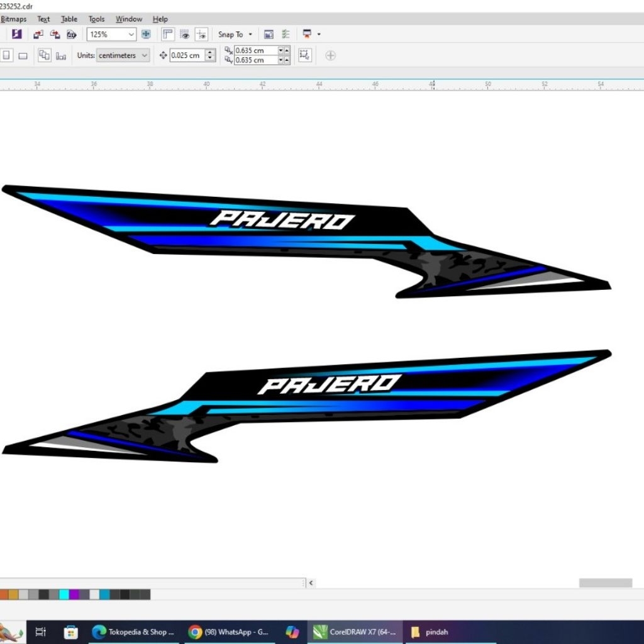Open the Help menu
This screenshot has width=644, height=644.
tap(160, 19)
